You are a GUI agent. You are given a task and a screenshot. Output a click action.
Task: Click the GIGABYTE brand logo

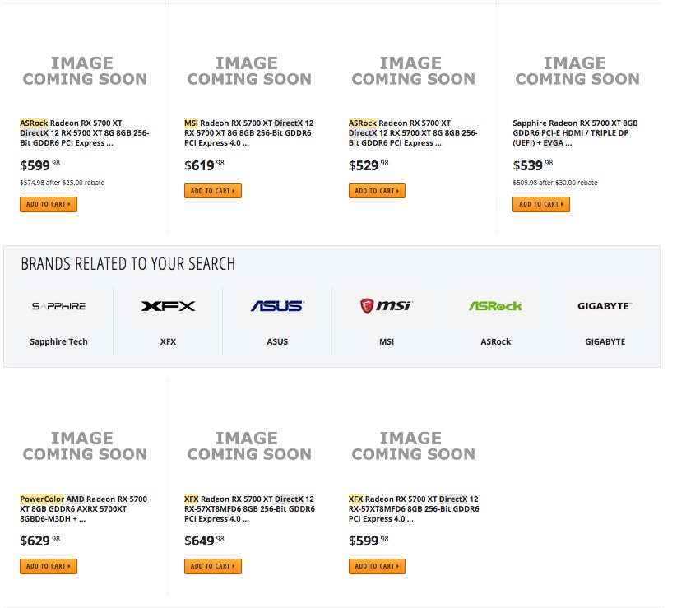[x=605, y=306]
